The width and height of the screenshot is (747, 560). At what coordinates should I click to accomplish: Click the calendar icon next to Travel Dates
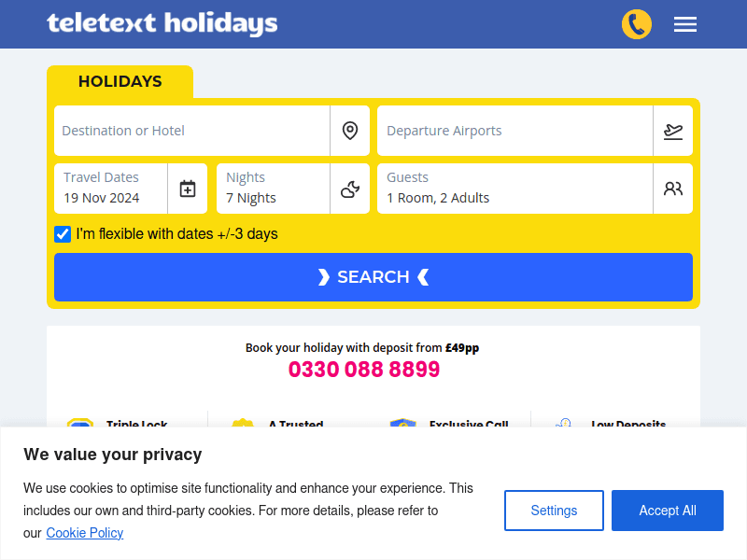pyautogui.click(x=188, y=189)
